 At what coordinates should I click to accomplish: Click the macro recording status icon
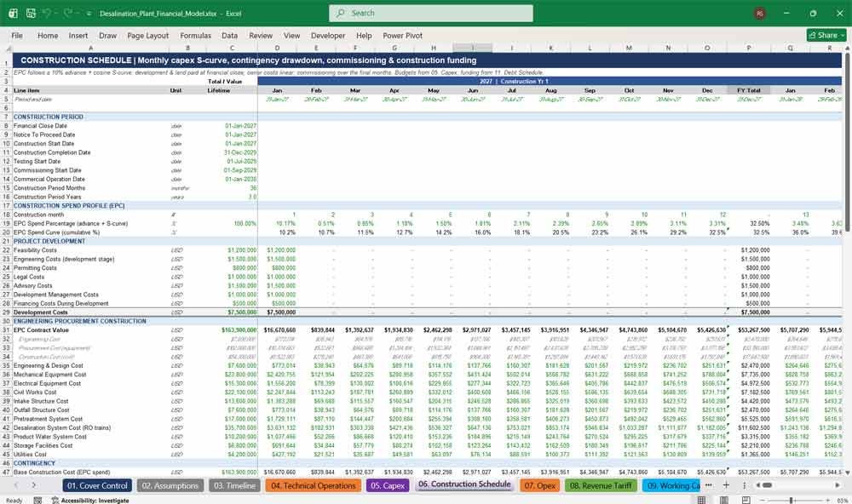click(37, 501)
